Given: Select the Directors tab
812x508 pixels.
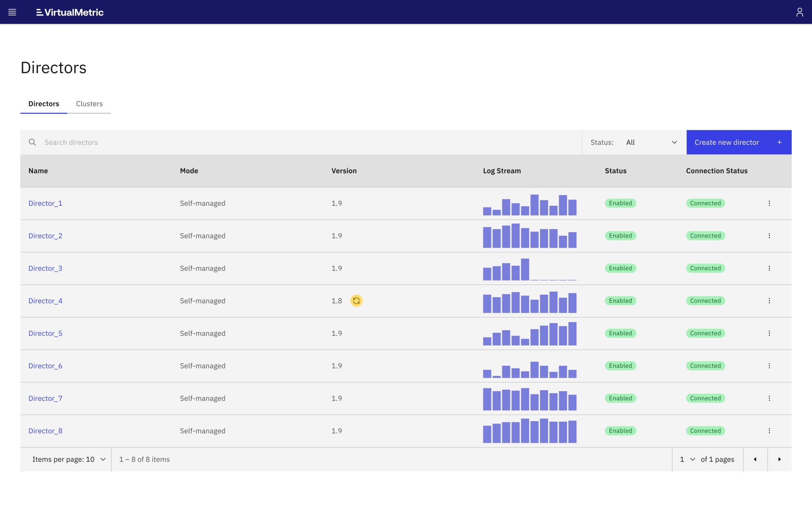Looking at the screenshot, I should [x=44, y=104].
